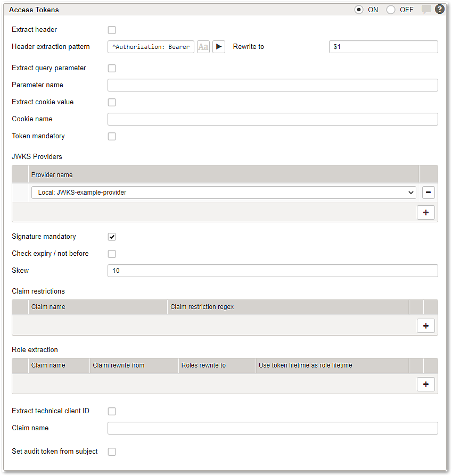Enable Check expiry / not before checkbox

[112, 254]
